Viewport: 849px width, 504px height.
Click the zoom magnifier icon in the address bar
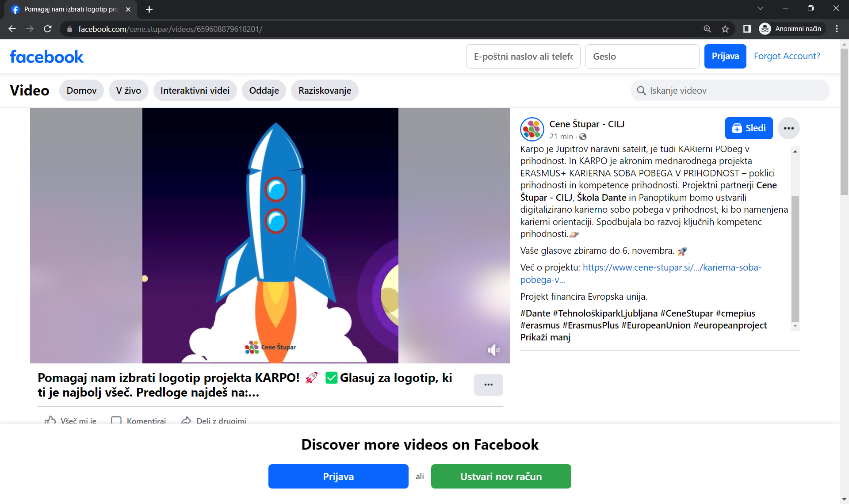coord(707,29)
